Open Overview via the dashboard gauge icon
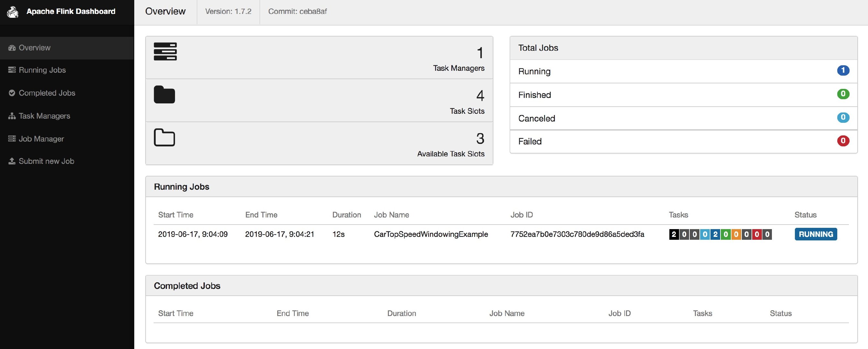 [x=11, y=48]
